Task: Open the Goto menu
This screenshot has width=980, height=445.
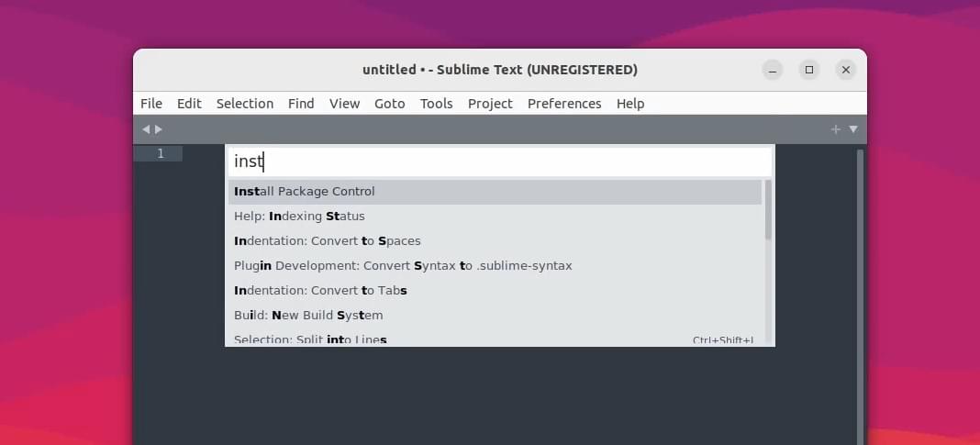Action: pyautogui.click(x=389, y=104)
